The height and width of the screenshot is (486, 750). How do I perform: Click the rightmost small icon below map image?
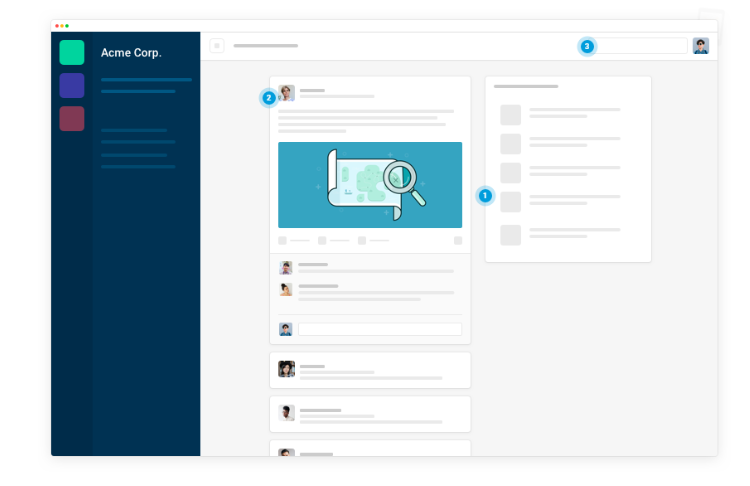point(458,241)
